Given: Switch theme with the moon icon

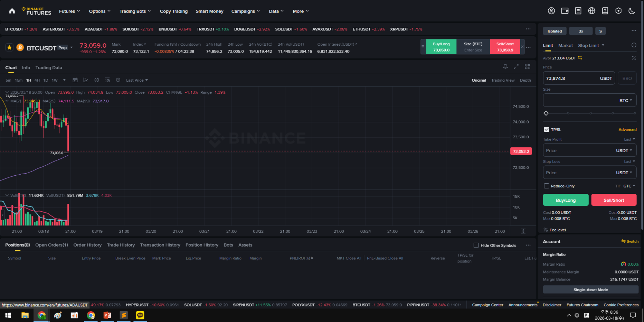Looking at the screenshot, I should point(632,11).
